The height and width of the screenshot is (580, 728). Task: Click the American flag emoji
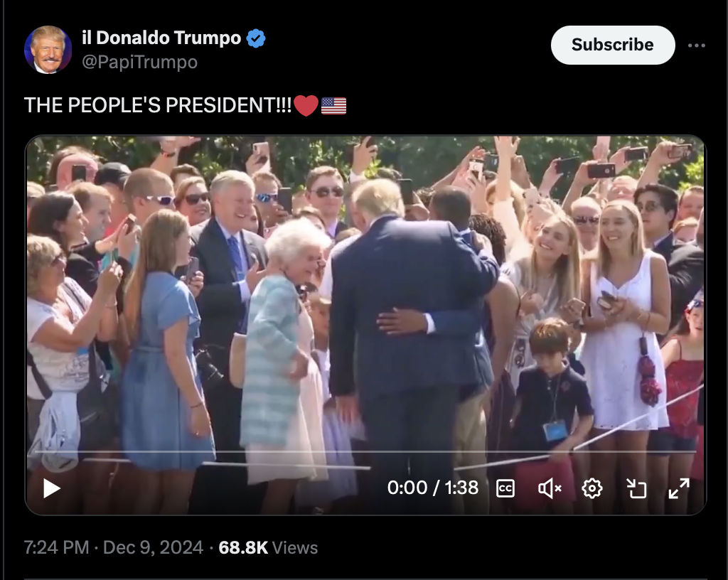pyautogui.click(x=334, y=106)
